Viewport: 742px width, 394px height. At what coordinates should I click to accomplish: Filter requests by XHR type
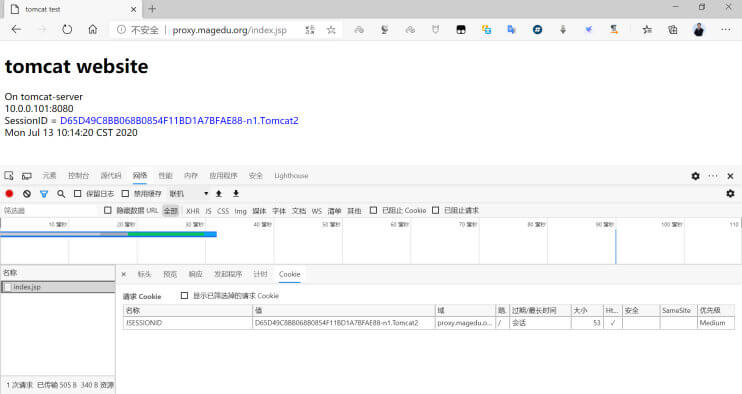pos(193,211)
